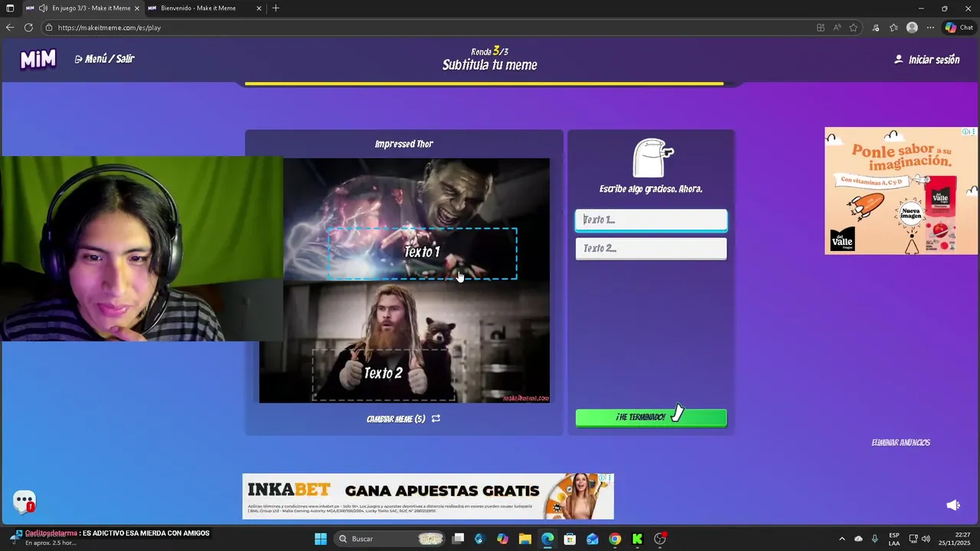980x551 pixels.
Task: Click the OneDrive cloud tray icon
Action: [x=858, y=539]
